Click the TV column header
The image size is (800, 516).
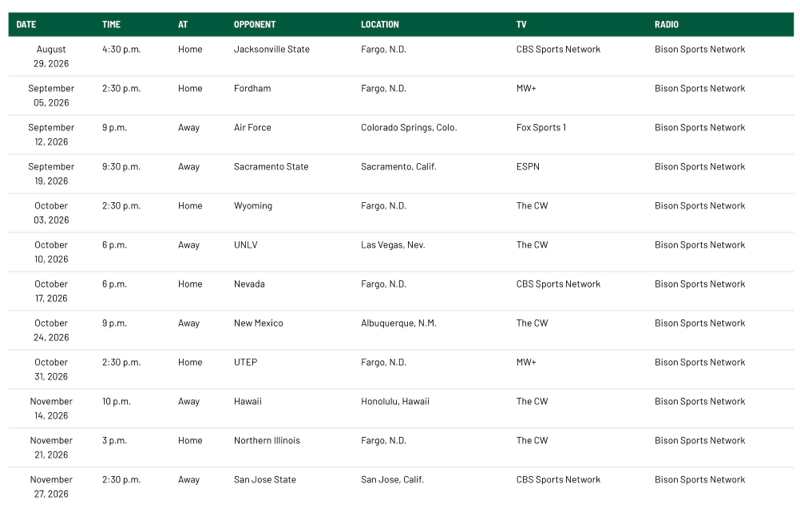521,24
